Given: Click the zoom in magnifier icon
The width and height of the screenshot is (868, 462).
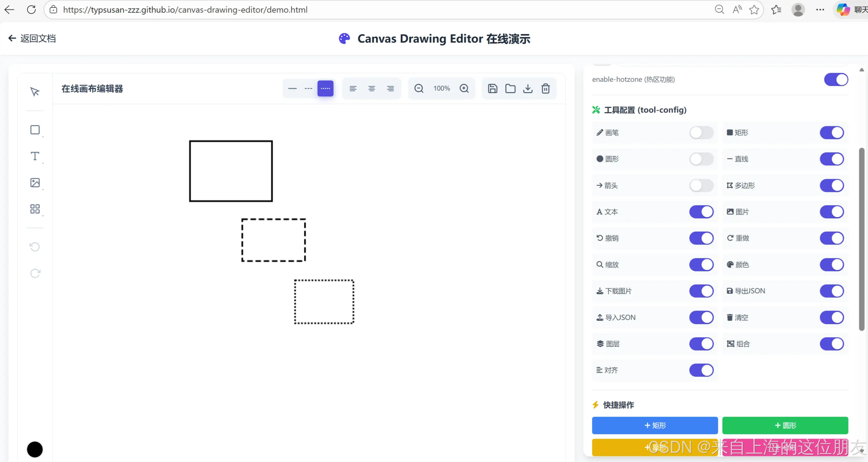Looking at the screenshot, I should pos(464,88).
